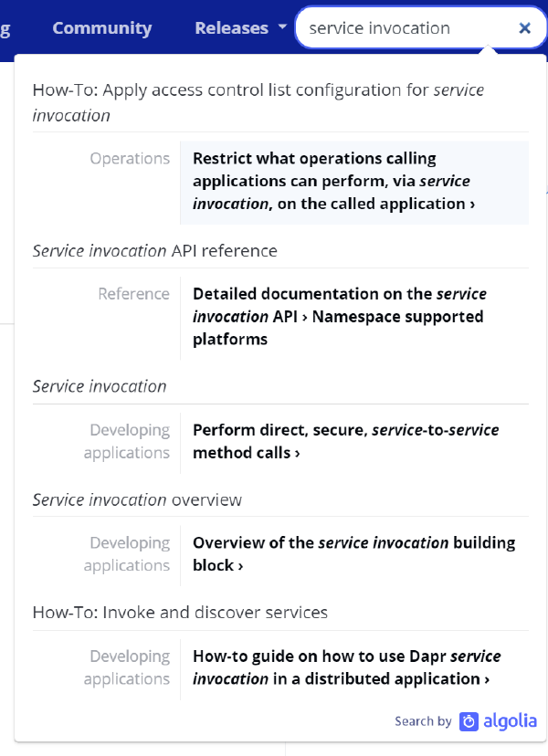Click the Releases menu label

coord(232,28)
